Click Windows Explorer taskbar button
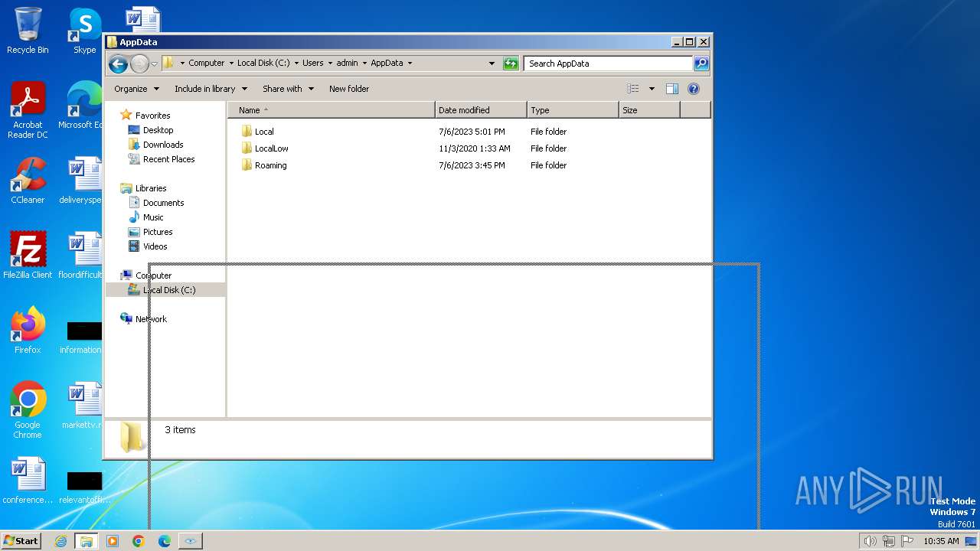Screen dimensions: 980x551 point(87,541)
